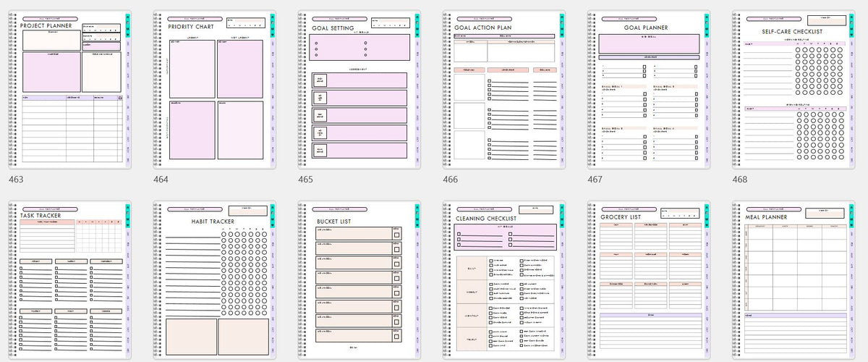Click the page number label 463

tap(16, 180)
